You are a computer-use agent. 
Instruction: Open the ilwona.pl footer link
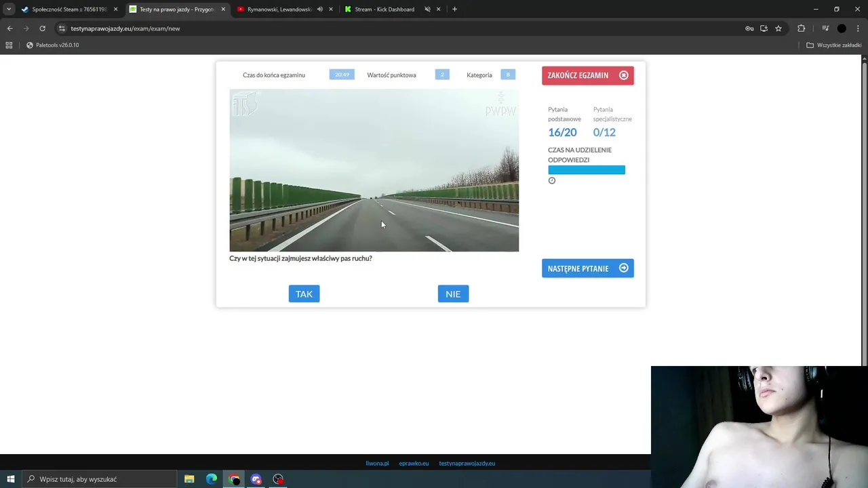[x=377, y=464]
